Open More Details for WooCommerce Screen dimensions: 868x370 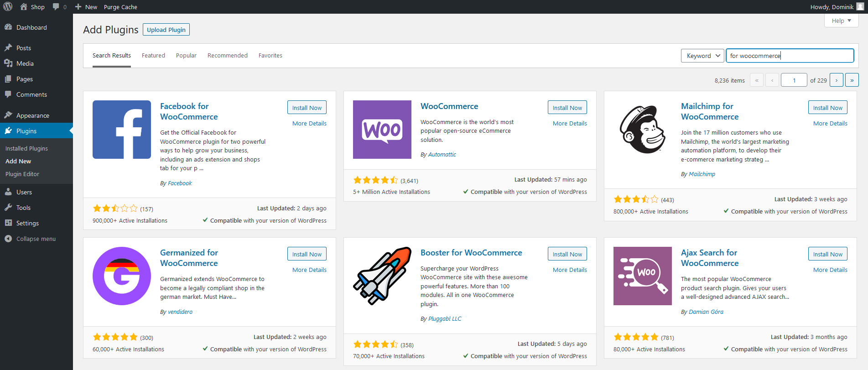(570, 124)
